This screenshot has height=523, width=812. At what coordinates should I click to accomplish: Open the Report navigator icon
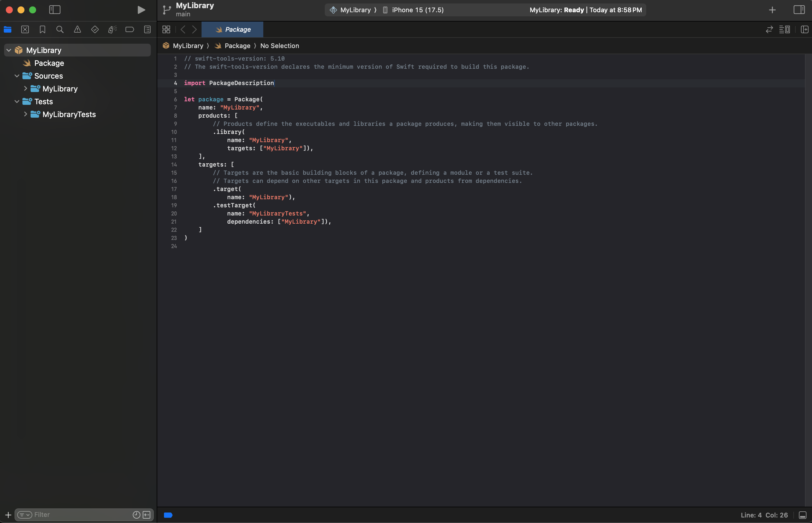click(147, 29)
